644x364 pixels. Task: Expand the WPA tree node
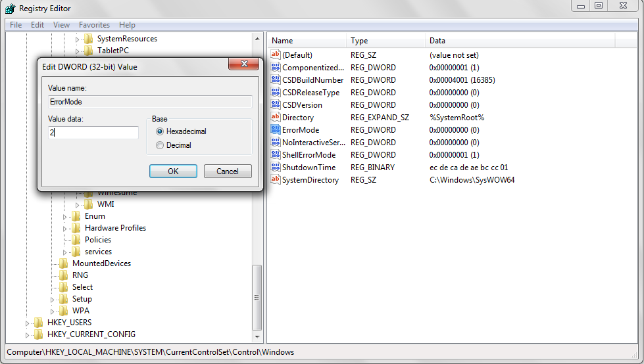point(52,311)
